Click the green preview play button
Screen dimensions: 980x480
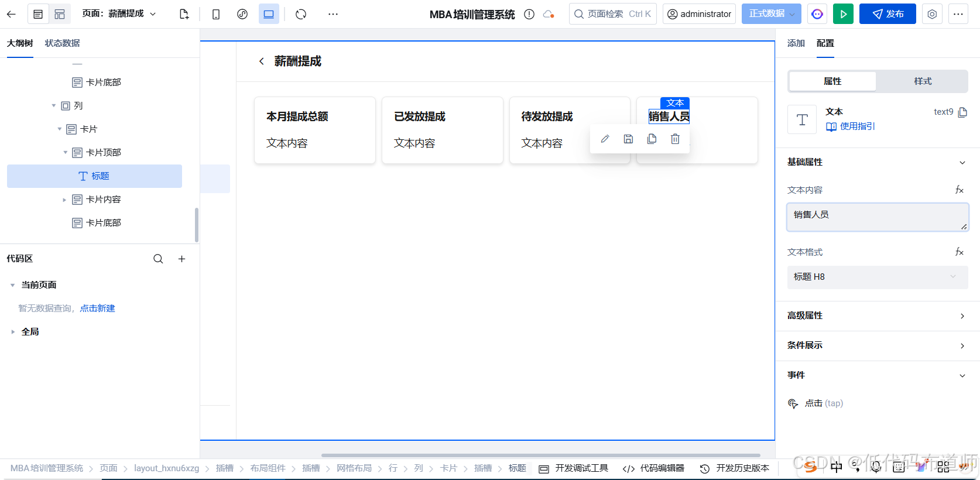point(843,14)
